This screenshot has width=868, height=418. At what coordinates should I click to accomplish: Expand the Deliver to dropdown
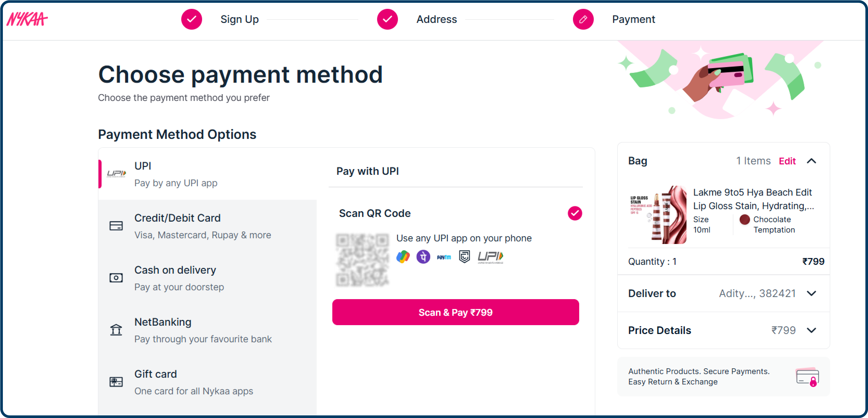pos(812,293)
